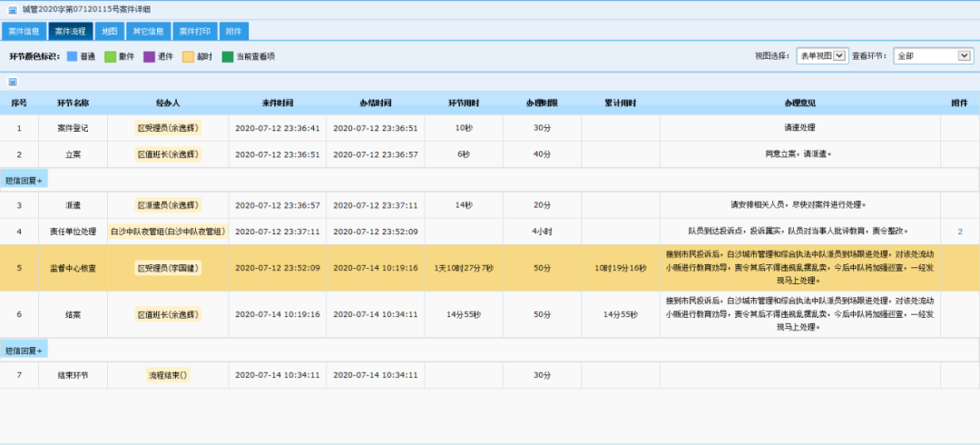Click handler tag 流程结束()
The height and width of the screenshot is (445, 980).
(x=168, y=375)
